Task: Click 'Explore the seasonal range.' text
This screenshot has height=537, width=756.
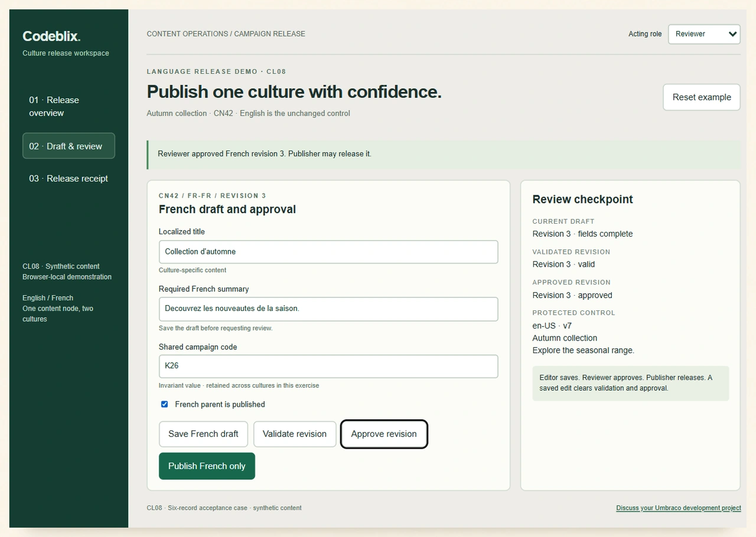Action: point(583,351)
